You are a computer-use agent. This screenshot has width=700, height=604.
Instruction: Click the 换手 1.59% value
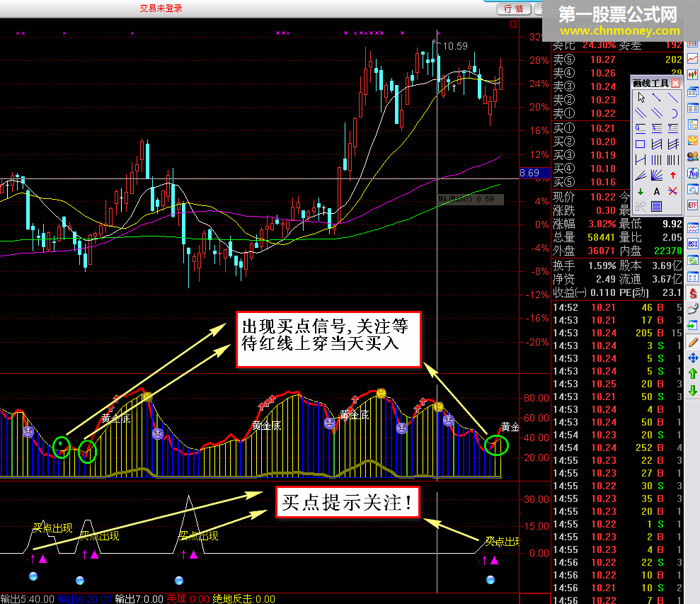pyautogui.click(x=602, y=266)
